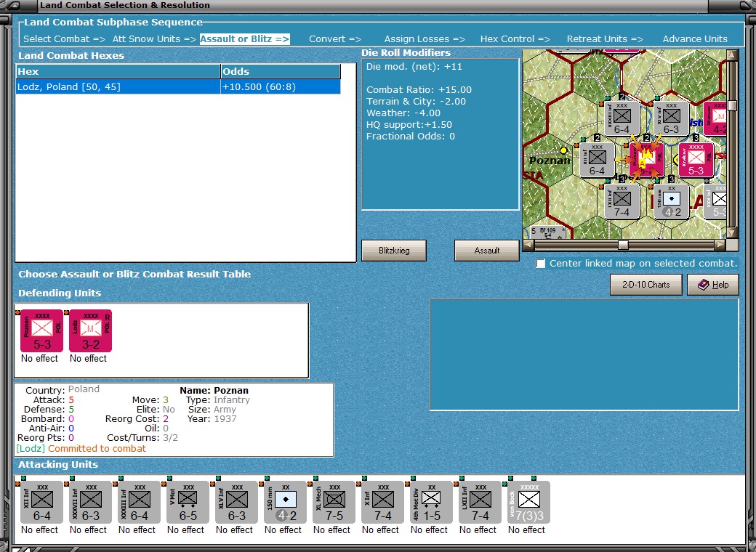
Task: Click the Help book icon
Action: pos(704,285)
